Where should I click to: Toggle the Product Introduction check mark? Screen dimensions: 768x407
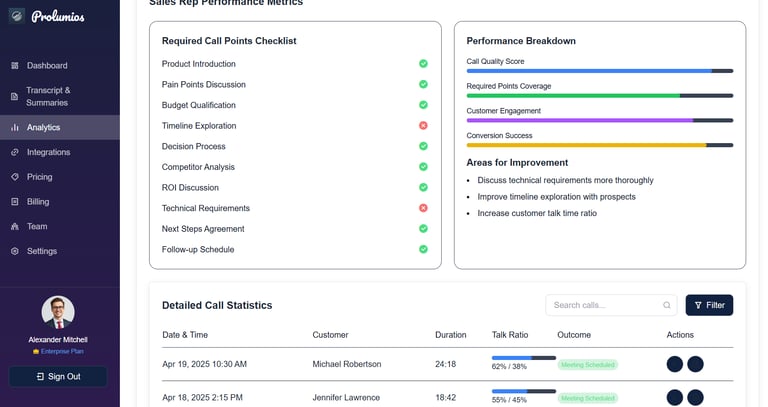click(423, 64)
